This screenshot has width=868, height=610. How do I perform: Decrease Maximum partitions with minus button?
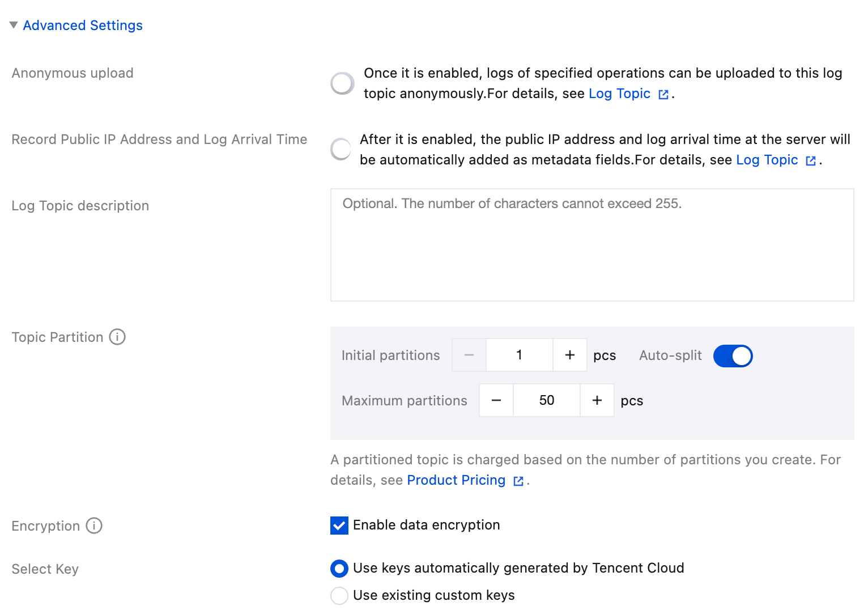(x=496, y=400)
